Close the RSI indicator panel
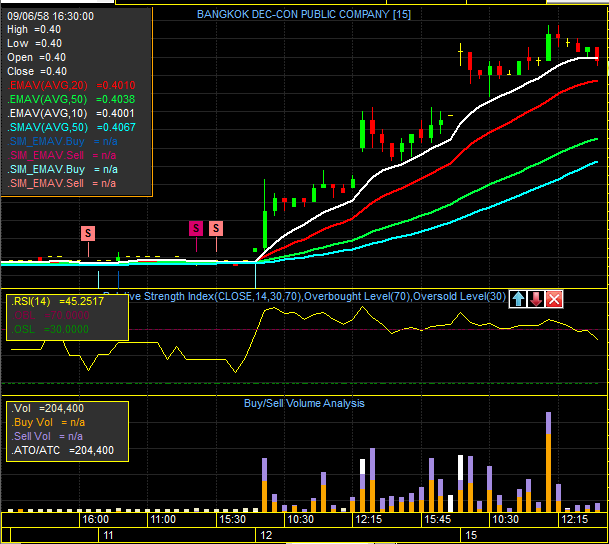Screen dimensions: 609x544 554,299
